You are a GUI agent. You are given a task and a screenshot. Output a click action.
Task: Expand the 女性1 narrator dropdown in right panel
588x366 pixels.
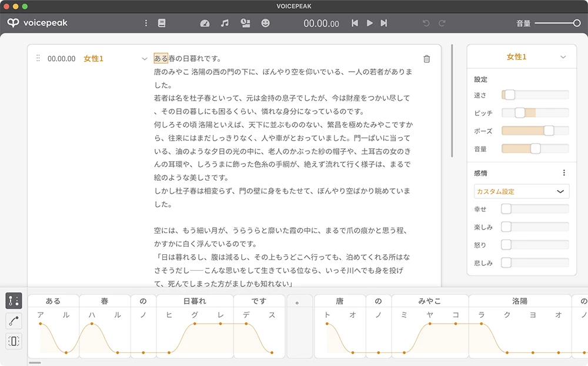[x=563, y=57]
